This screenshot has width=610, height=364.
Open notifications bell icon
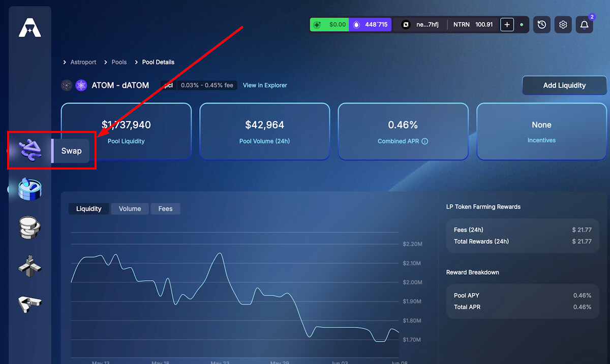pos(584,24)
